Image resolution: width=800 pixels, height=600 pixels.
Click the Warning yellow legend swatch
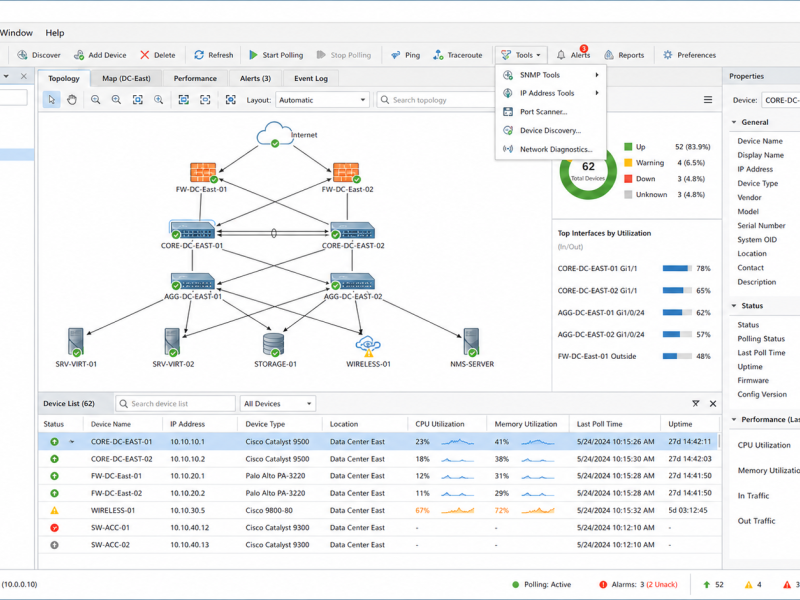(x=628, y=163)
